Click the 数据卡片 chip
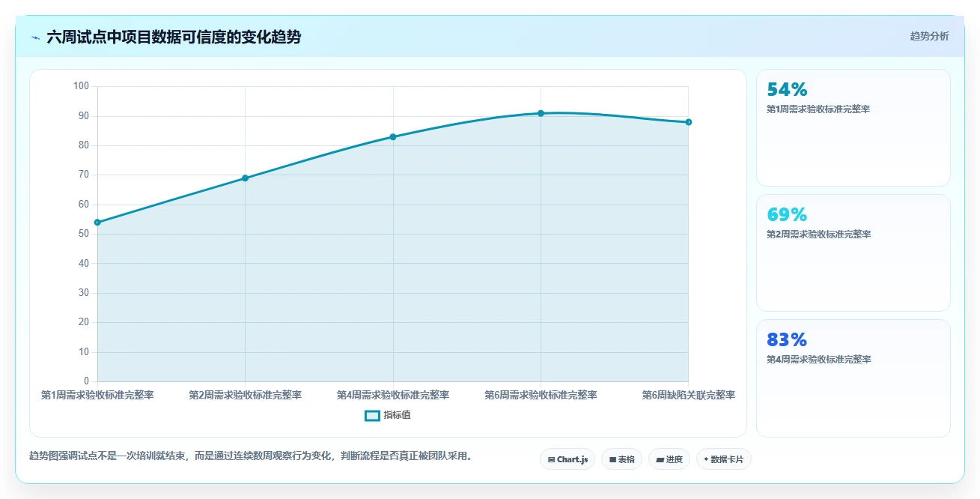Viewport: 980px width, 499px height. coord(723,459)
